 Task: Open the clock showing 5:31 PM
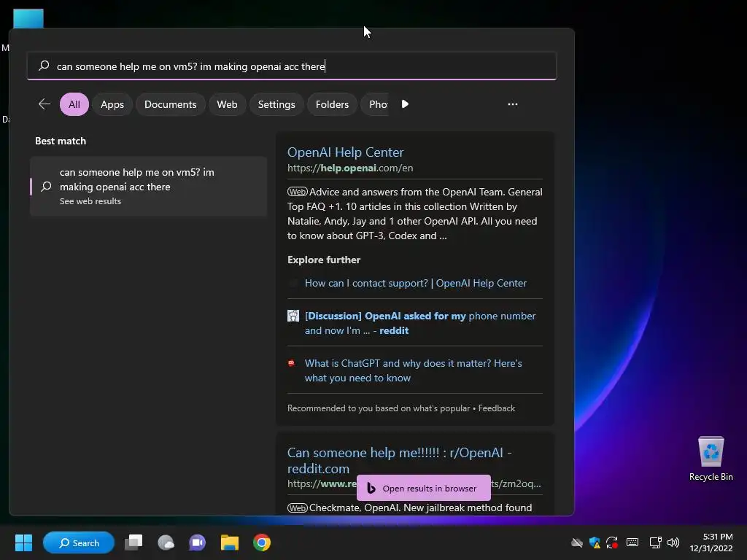tap(711, 542)
